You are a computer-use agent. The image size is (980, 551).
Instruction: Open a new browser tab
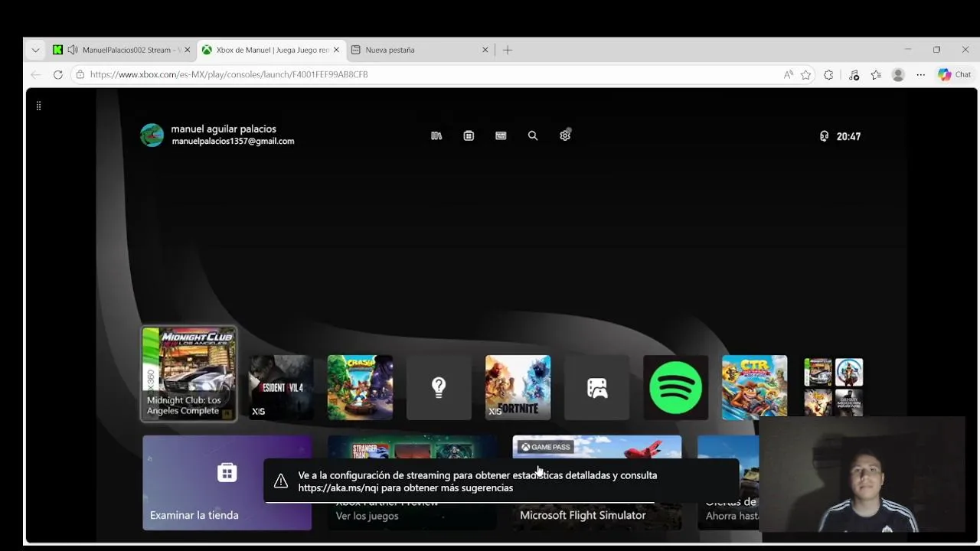(508, 50)
